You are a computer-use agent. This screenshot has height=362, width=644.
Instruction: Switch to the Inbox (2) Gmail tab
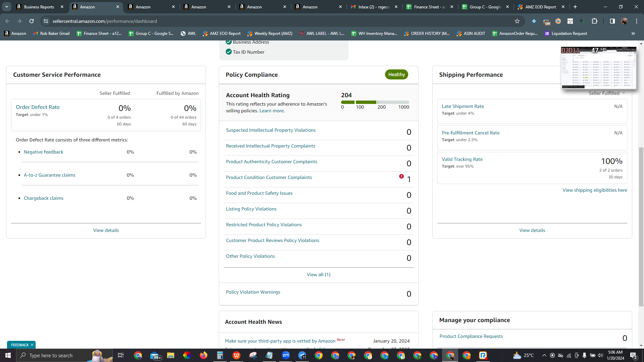[x=374, y=7]
